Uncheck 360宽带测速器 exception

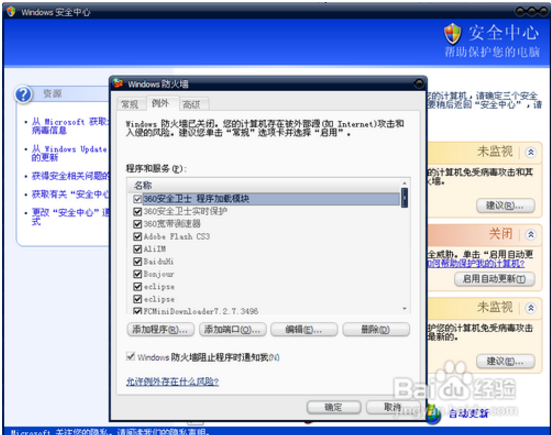click(137, 224)
